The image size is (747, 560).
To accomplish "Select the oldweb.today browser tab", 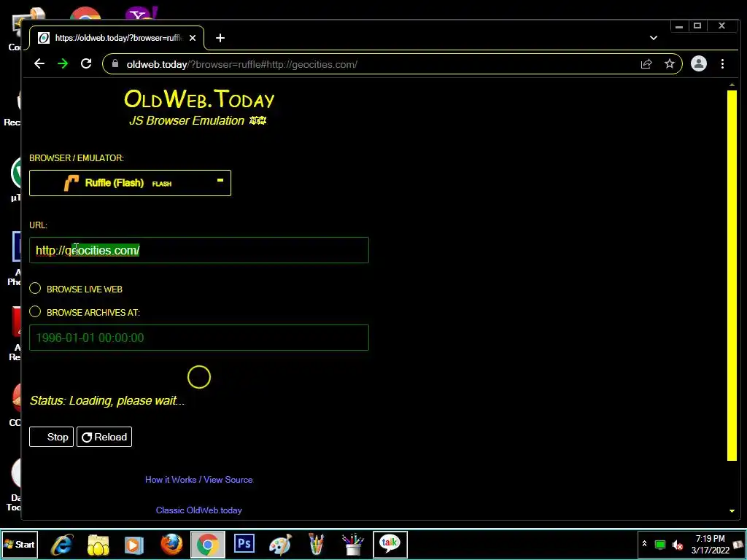I will pyautogui.click(x=117, y=38).
